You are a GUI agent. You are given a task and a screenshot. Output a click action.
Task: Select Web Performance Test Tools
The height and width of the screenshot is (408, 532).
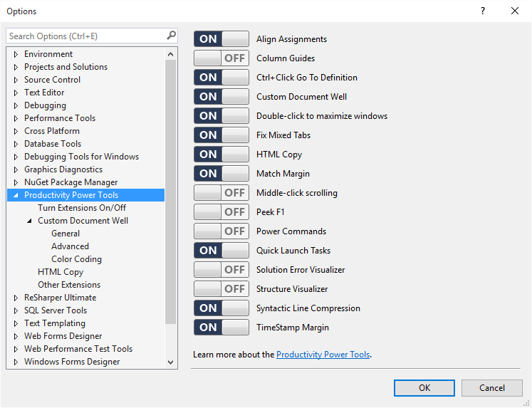click(78, 349)
